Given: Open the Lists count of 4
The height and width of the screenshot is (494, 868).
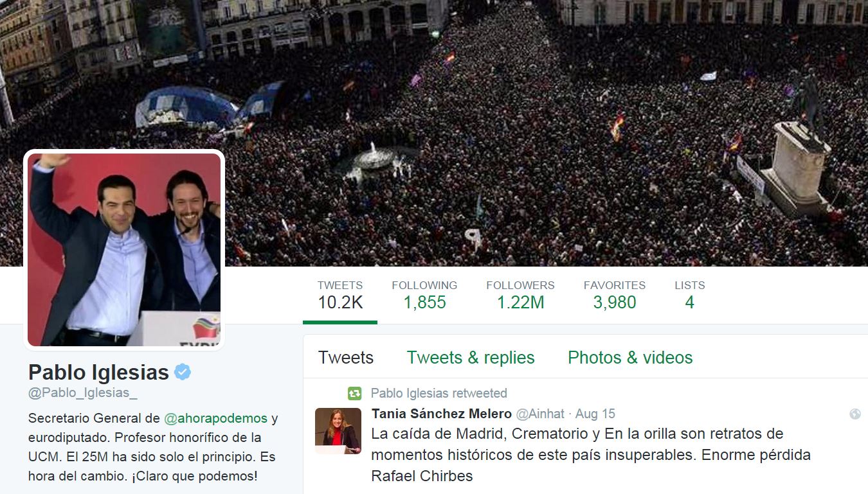Looking at the screenshot, I should point(690,296).
